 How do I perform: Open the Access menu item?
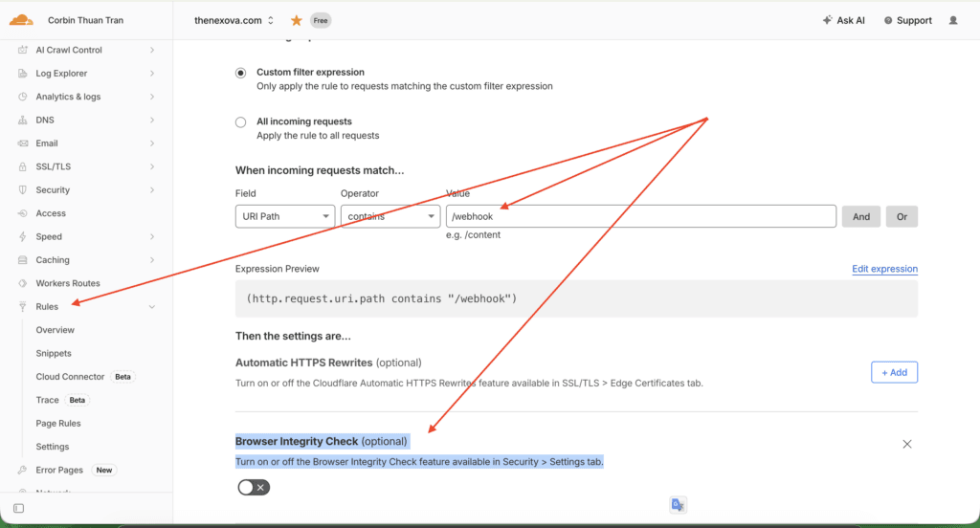pyautogui.click(x=51, y=213)
